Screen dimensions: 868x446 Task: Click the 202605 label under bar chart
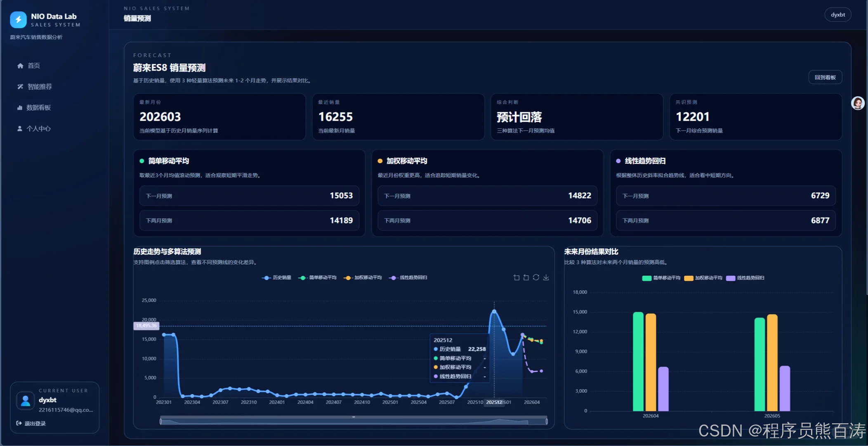(x=772, y=416)
